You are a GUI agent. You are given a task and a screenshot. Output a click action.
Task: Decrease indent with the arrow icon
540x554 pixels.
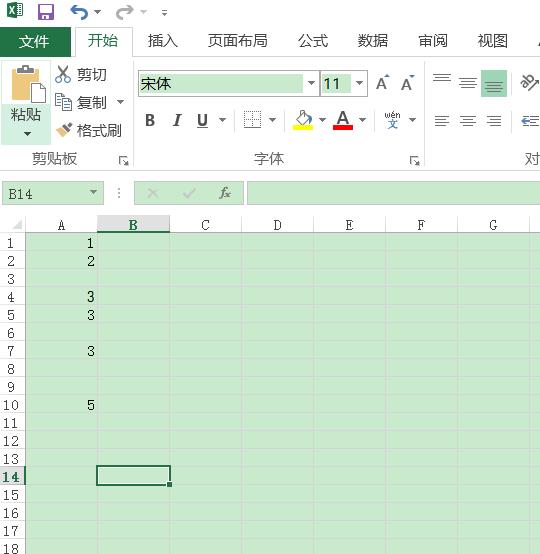[530, 121]
